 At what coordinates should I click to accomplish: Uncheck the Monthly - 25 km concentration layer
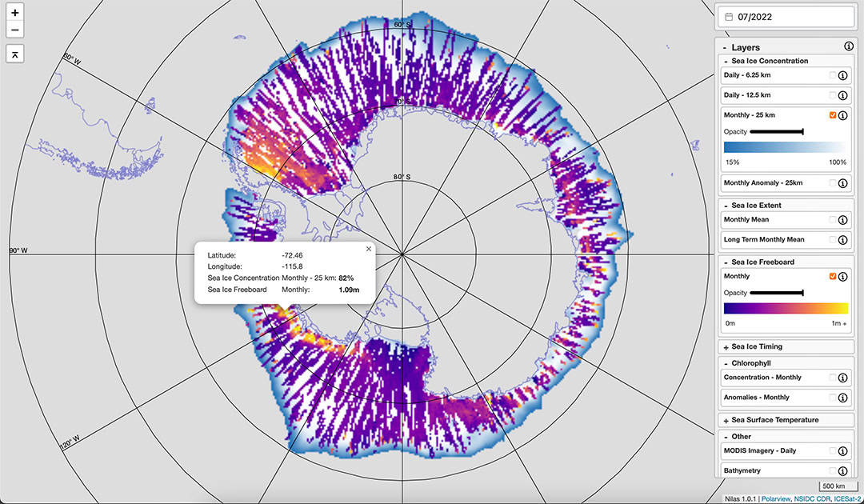(x=832, y=114)
